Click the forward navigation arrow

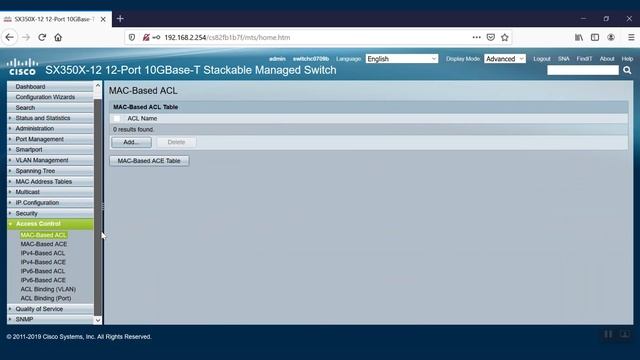pos(26,37)
